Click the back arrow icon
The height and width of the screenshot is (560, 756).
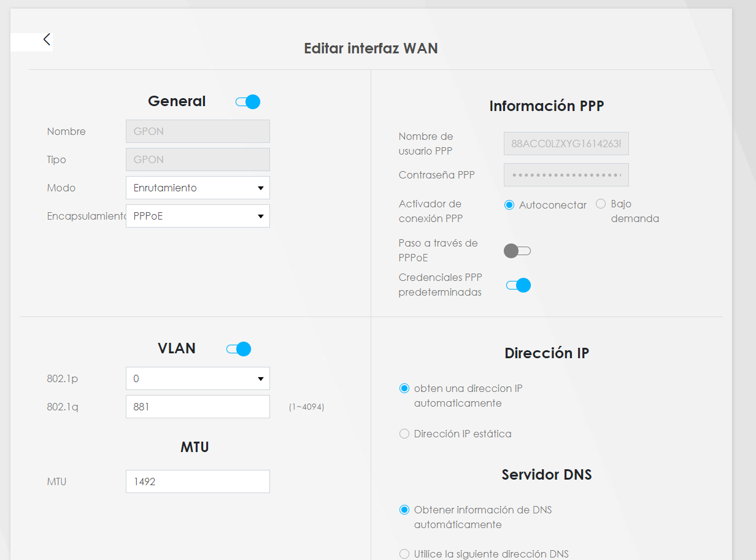(47, 40)
